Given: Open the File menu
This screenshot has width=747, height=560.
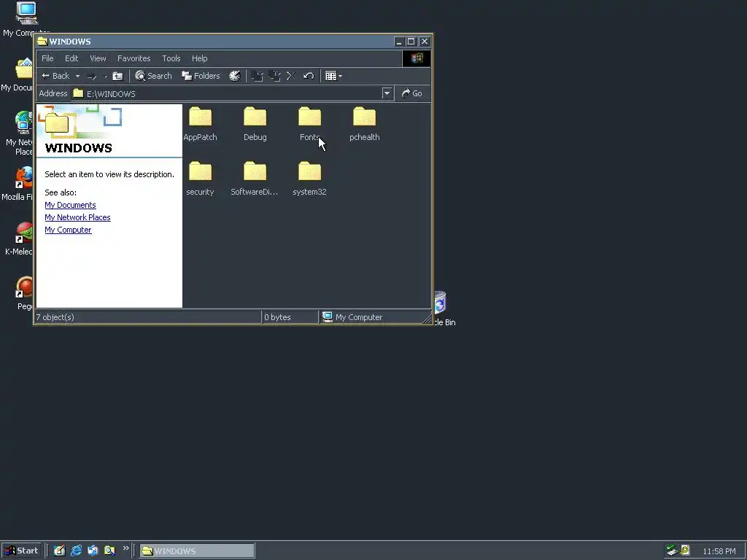Looking at the screenshot, I should point(47,58).
